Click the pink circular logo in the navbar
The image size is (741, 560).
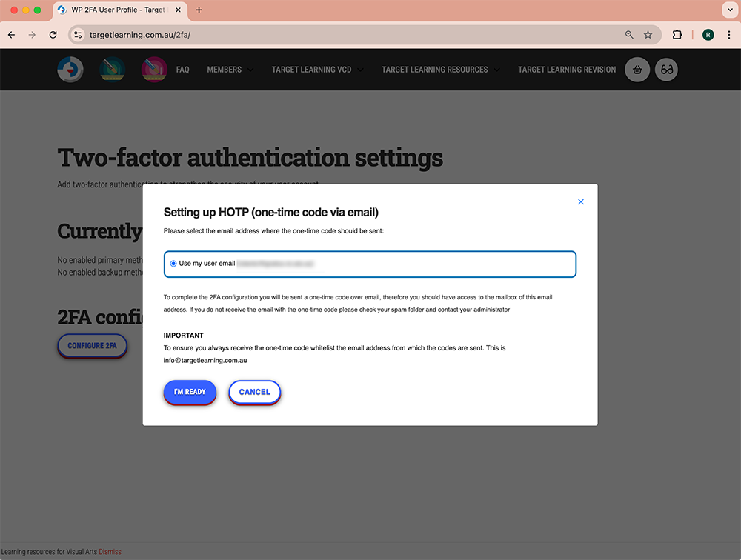point(154,70)
